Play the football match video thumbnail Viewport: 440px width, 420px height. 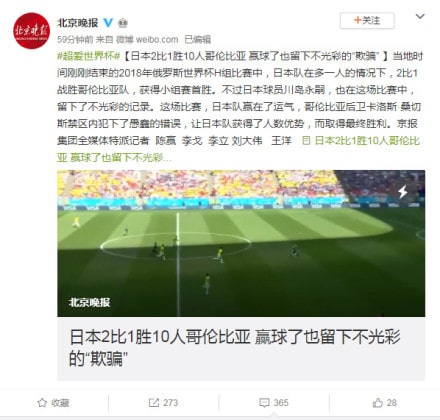pyautogui.click(x=241, y=243)
